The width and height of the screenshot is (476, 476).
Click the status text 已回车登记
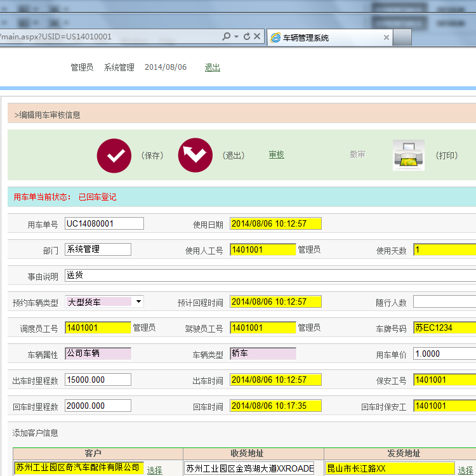[98, 197]
